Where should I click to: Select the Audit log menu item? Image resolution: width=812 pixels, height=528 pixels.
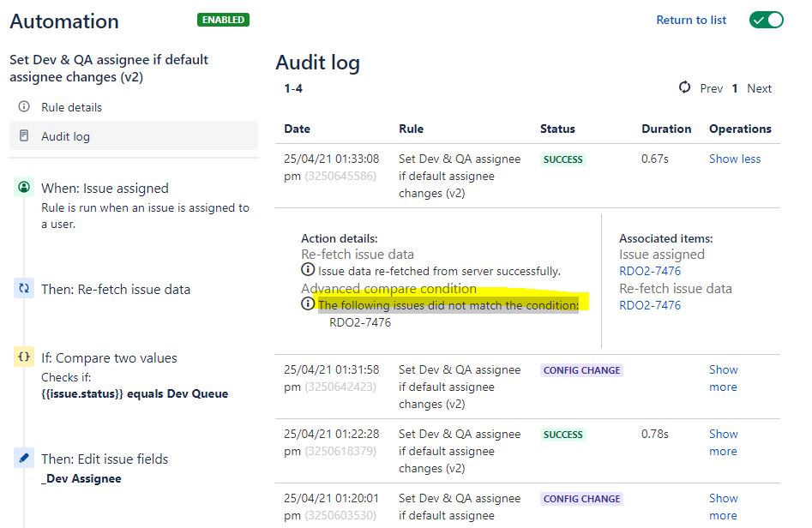coord(134,136)
